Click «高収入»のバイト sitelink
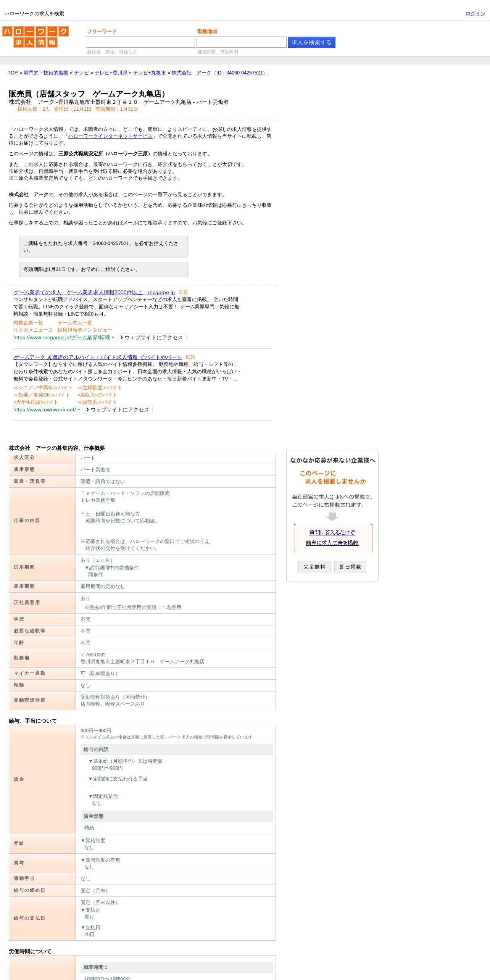The width and height of the screenshot is (490, 980). pos(97,395)
